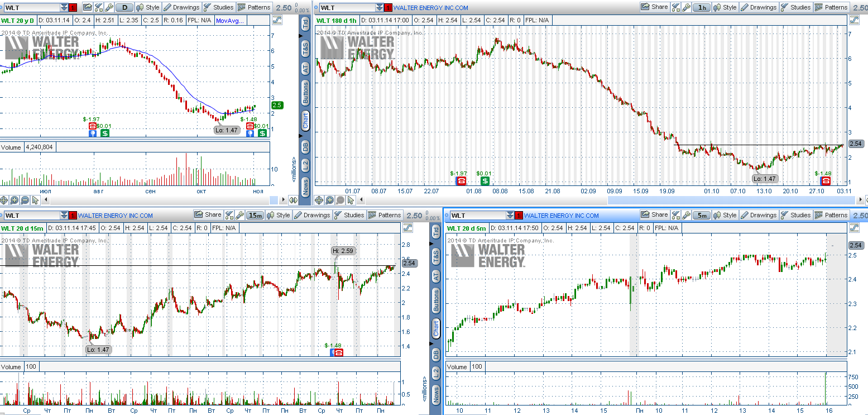
Task: Open the Patterns button on the 1h chart
Action: (831, 7)
